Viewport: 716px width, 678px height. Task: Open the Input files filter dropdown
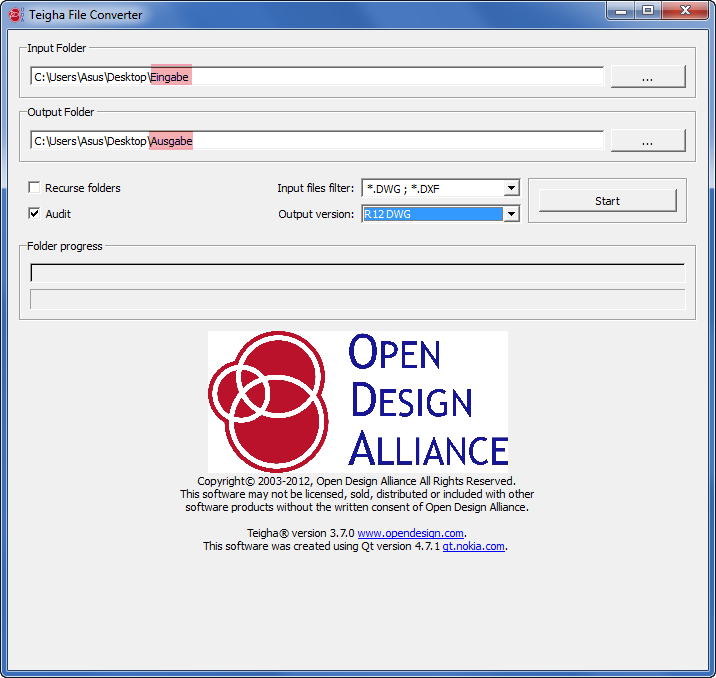(x=511, y=188)
